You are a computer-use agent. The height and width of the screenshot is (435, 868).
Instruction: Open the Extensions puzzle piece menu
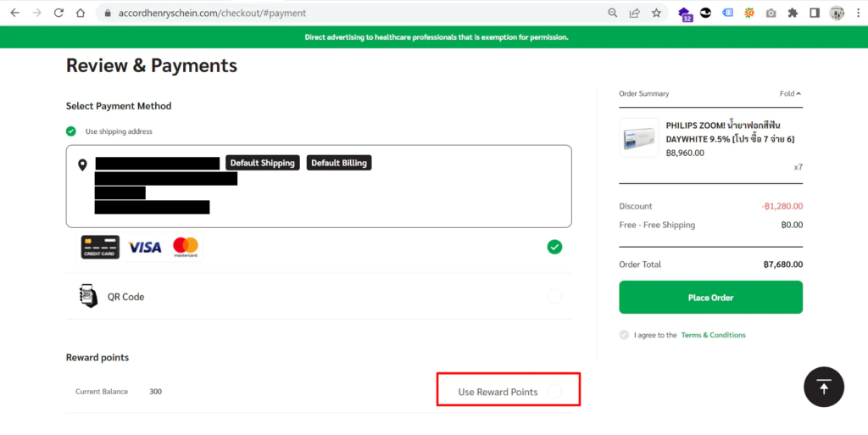tap(793, 13)
